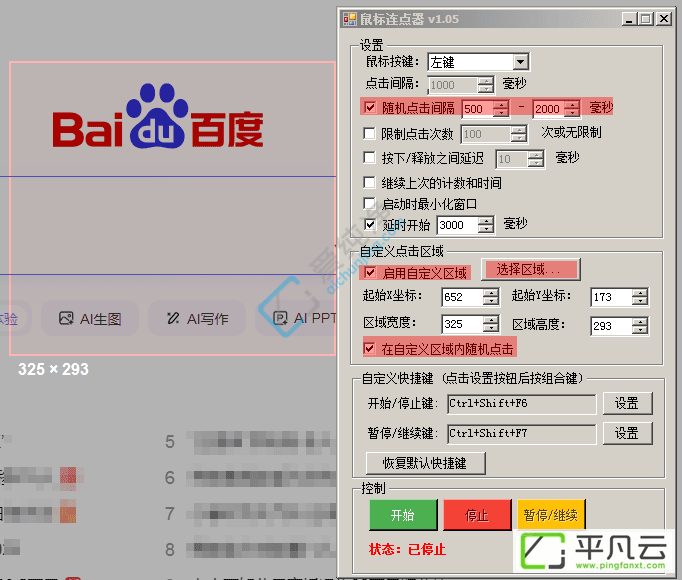Screen dimensions: 682x580
Task: Toggle the 启用自定义区域 checkbox
Action: point(370,273)
